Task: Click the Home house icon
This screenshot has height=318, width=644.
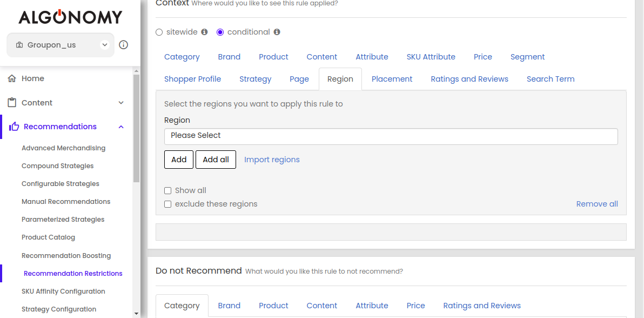Action: coord(12,78)
